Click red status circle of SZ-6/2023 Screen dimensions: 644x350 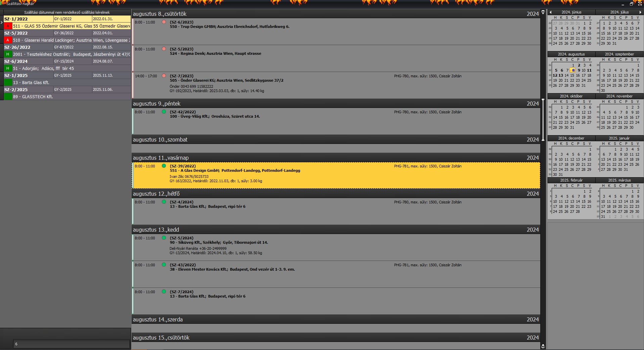[x=164, y=22]
